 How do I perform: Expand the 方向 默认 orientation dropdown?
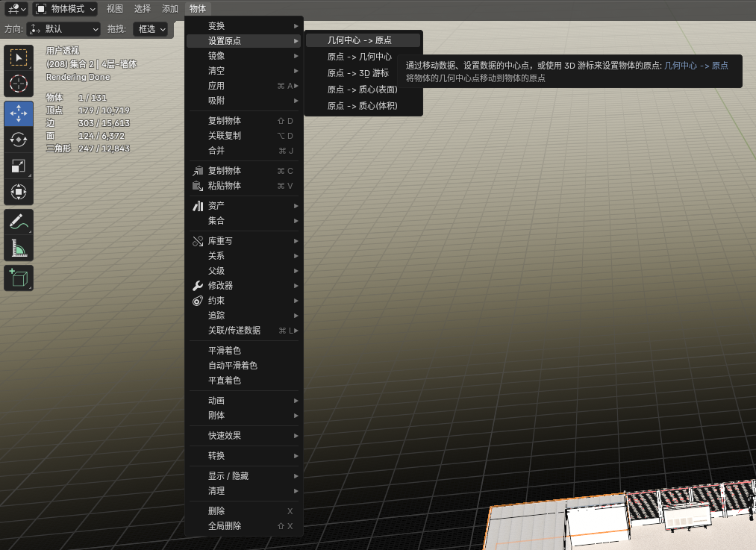coord(63,29)
